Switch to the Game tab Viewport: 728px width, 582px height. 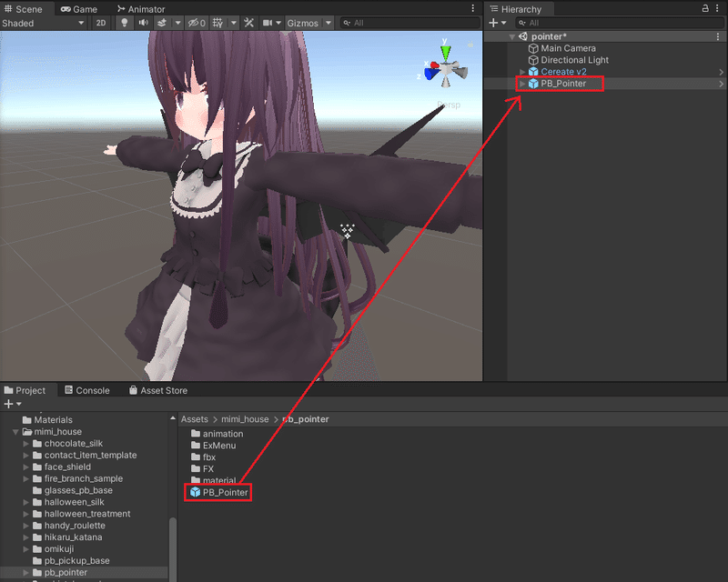click(78, 9)
